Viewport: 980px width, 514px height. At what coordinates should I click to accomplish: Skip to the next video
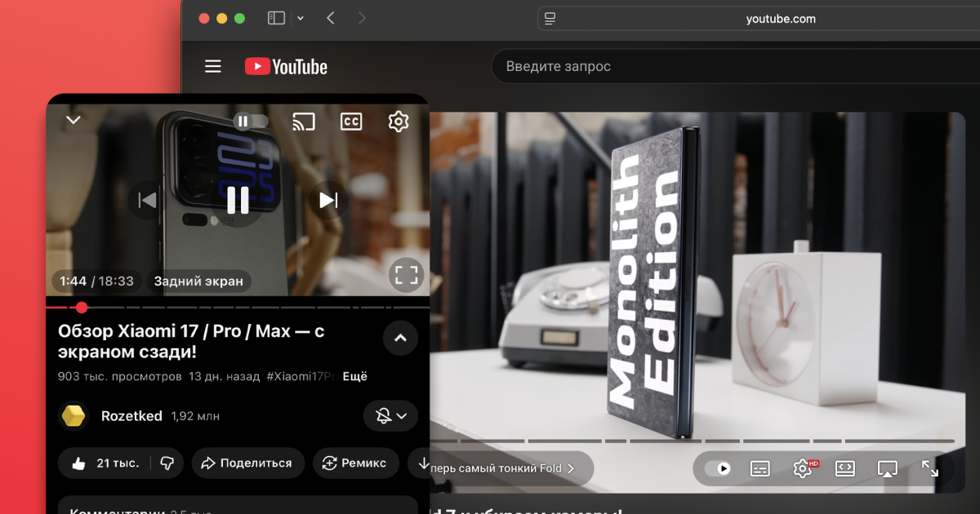pos(328,200)
